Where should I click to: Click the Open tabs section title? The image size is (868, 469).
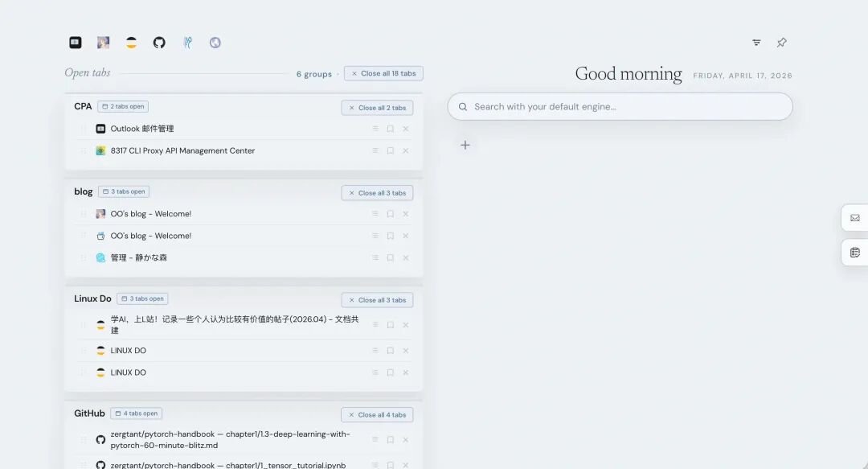pyautogui.click(x=88, y=72)
